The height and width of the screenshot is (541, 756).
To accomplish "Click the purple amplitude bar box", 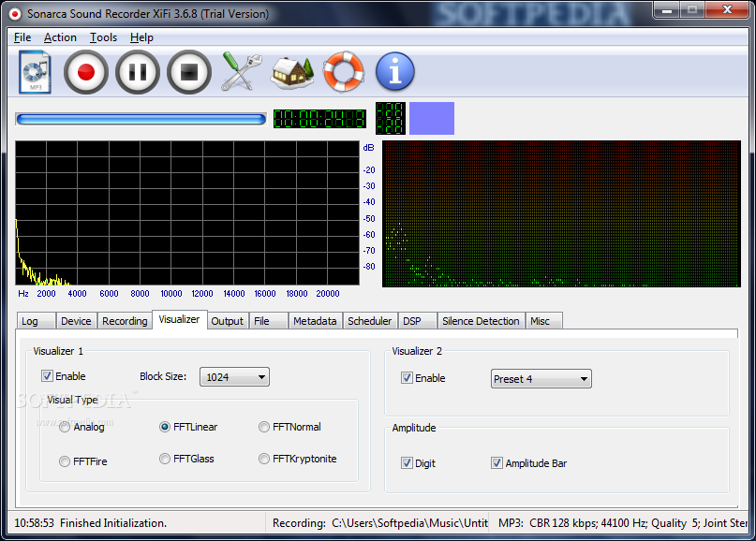I will 432,118.
